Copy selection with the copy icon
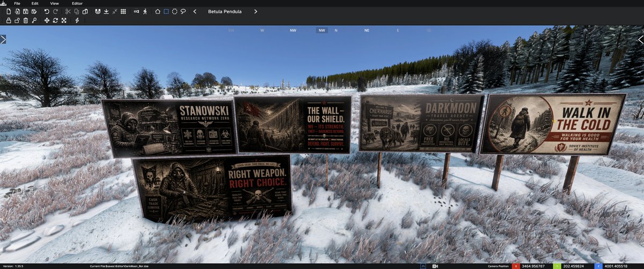The height and width of the screenshot is (269, 644). pos(76,11)
